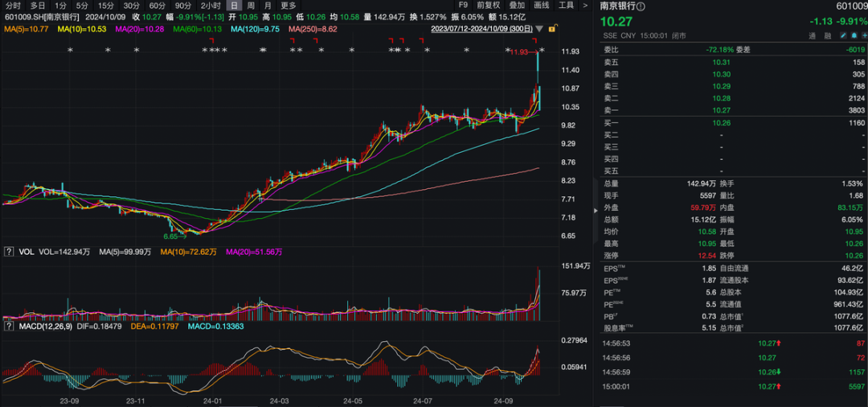The height and width of the screenshot is (407, 868).
Task: Click the 画线 draw line button
Action: (x=542, y=6)
